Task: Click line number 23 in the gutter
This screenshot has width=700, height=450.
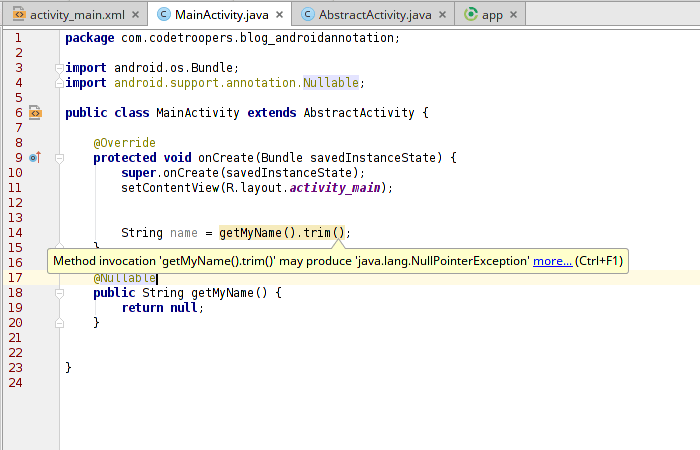Action: pyautogui.click(x=15, y=368)
